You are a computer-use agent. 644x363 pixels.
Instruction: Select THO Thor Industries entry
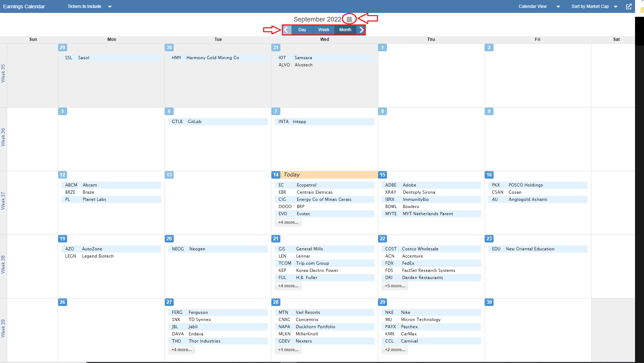218,341
